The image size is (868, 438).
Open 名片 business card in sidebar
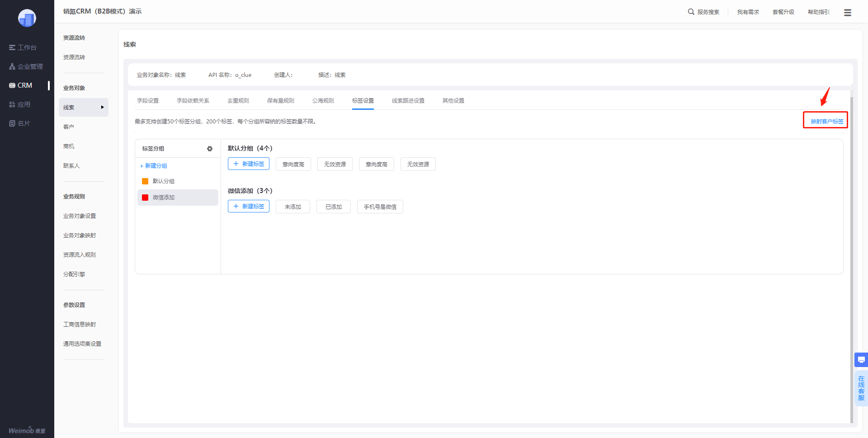coord(19,123)
